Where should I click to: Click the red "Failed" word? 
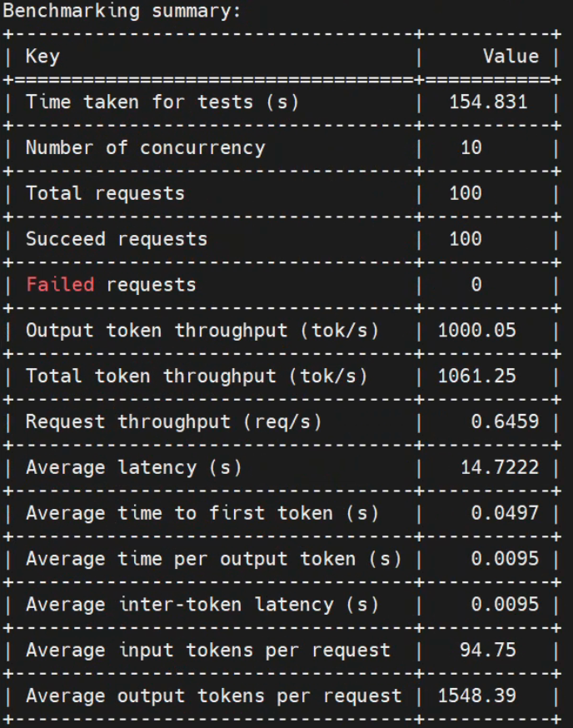tap(60, 285)
